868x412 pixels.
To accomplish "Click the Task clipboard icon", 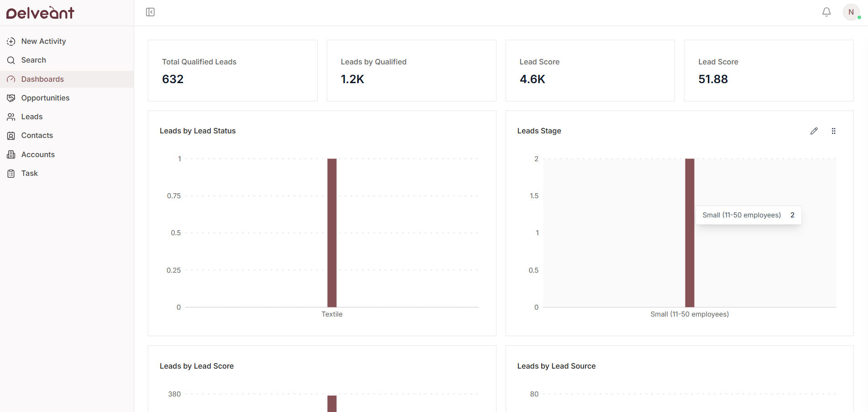I will click(x=11, y=174).
